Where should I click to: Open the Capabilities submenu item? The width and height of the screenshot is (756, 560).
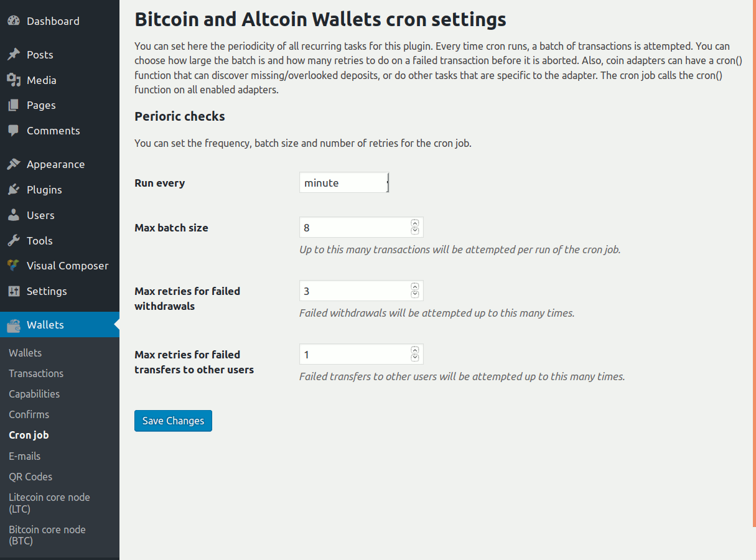34,394
